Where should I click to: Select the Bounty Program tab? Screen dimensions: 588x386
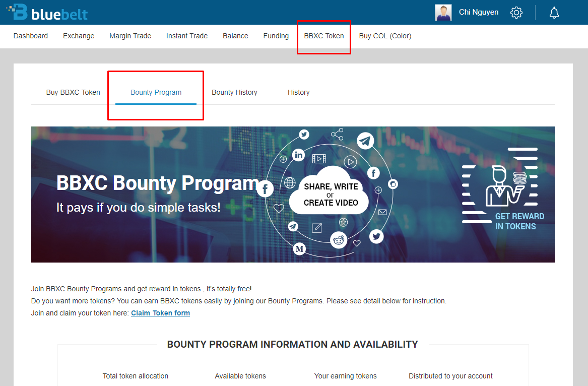156,92
